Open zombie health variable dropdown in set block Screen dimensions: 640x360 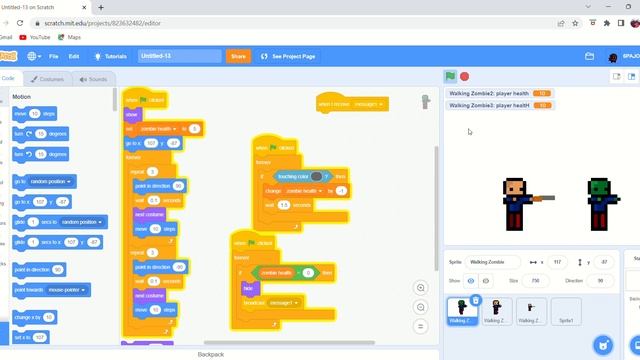(x=157, y=129)
